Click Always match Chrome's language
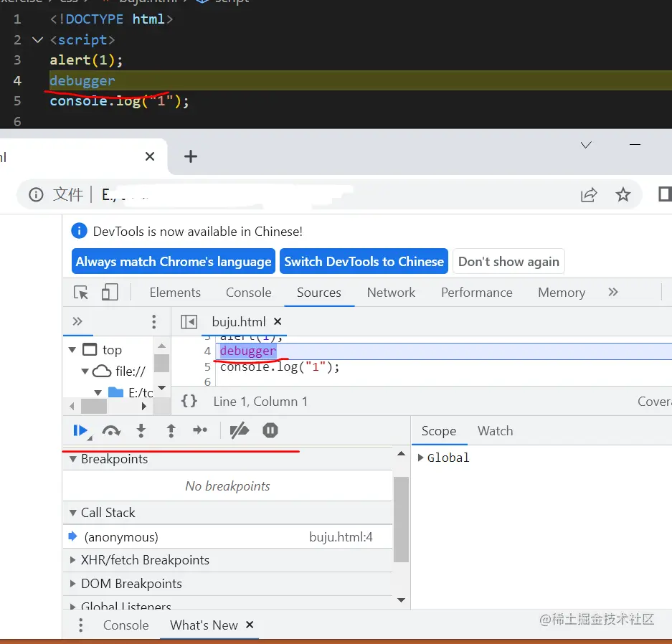The image size is (672, 644). tap(174, 261)
